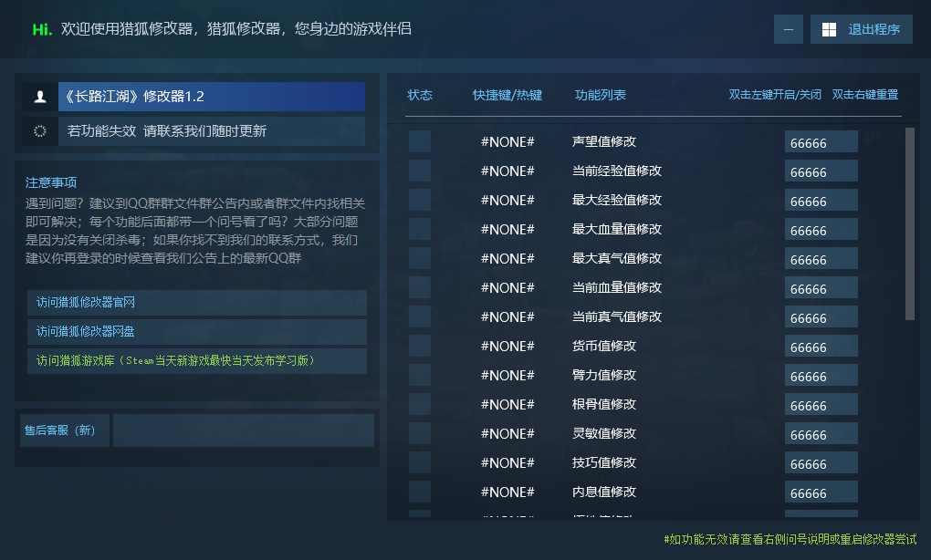Click the 快捷键/热键 column header
931x560 pixels.
coord(507,95)
